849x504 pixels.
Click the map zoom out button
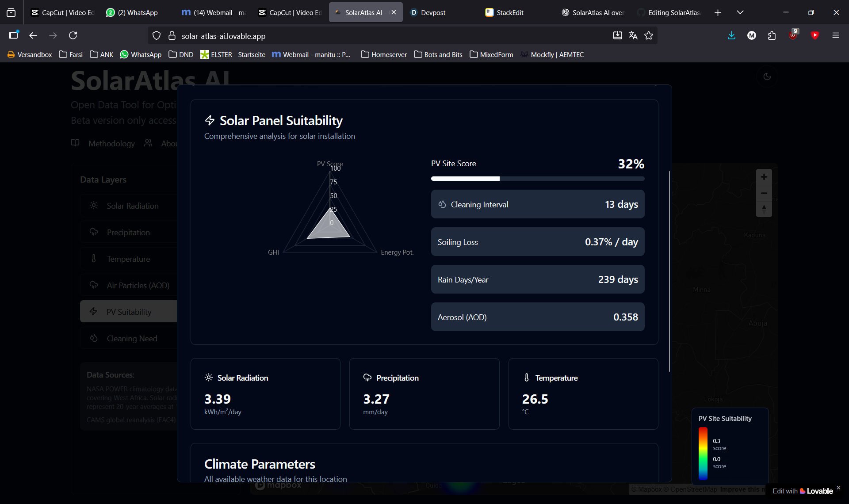click(764, 193)
